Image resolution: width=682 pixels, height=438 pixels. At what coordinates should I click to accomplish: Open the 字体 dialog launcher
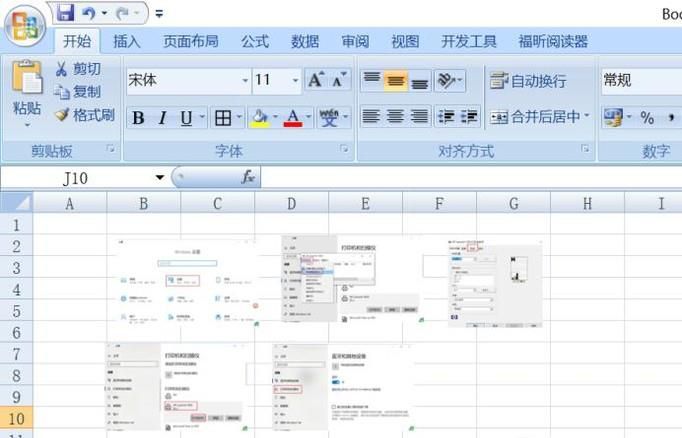[x=344, y=149]
